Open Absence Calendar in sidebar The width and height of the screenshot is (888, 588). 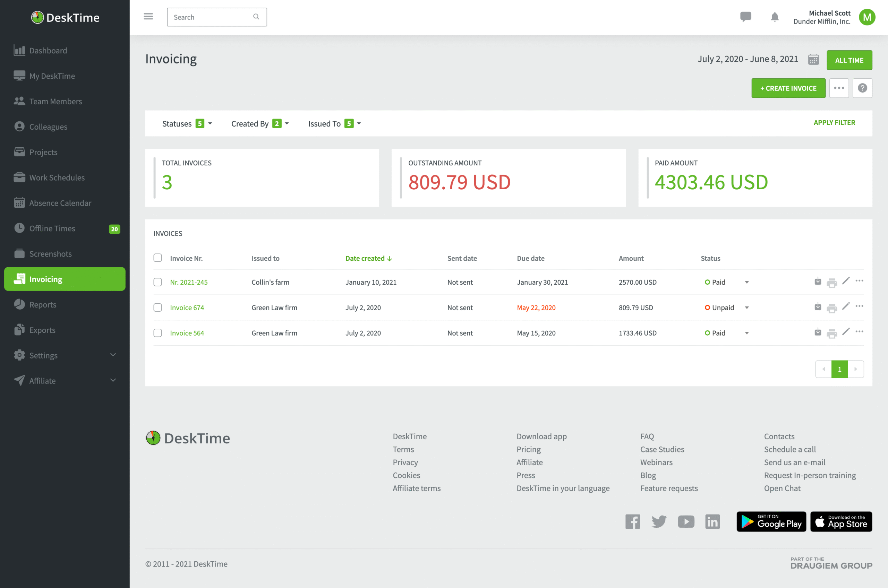[65, 203]
